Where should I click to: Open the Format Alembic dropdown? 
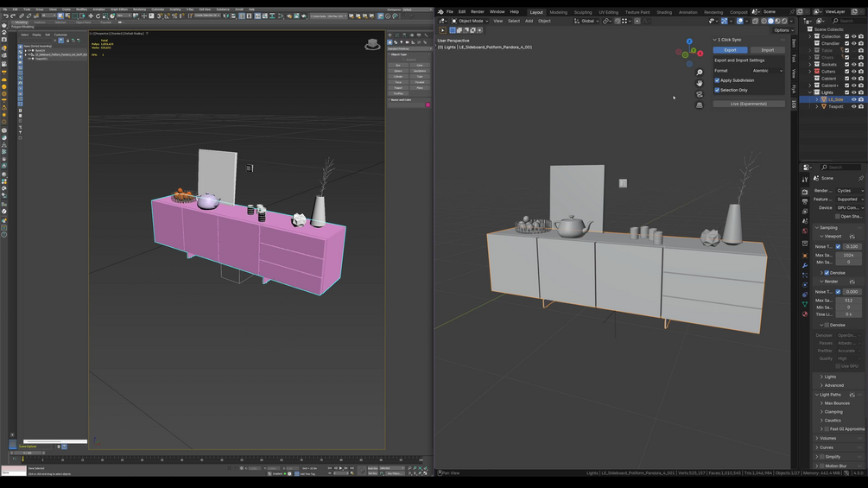(767, 71)
